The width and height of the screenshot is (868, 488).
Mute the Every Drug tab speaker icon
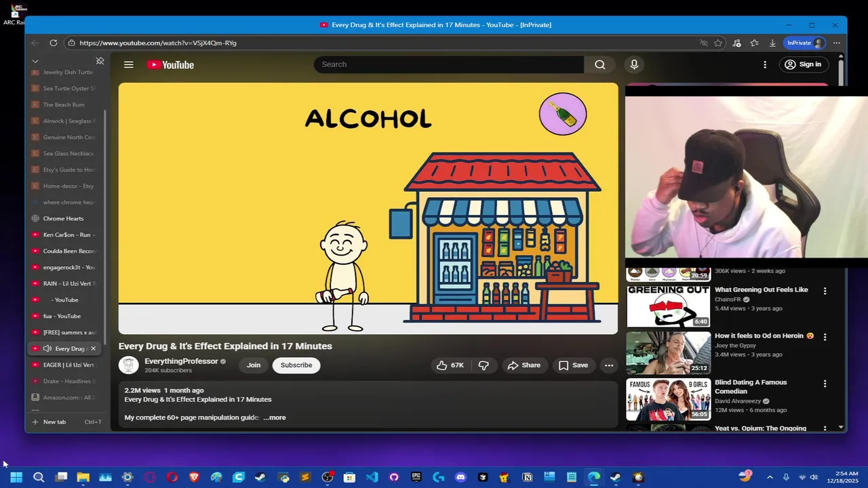tap(47, 348)
